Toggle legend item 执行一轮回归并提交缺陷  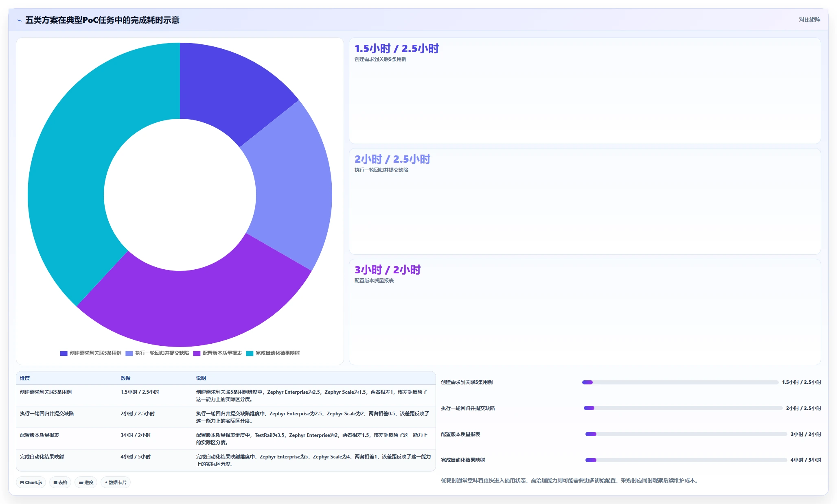coord(157,353)
